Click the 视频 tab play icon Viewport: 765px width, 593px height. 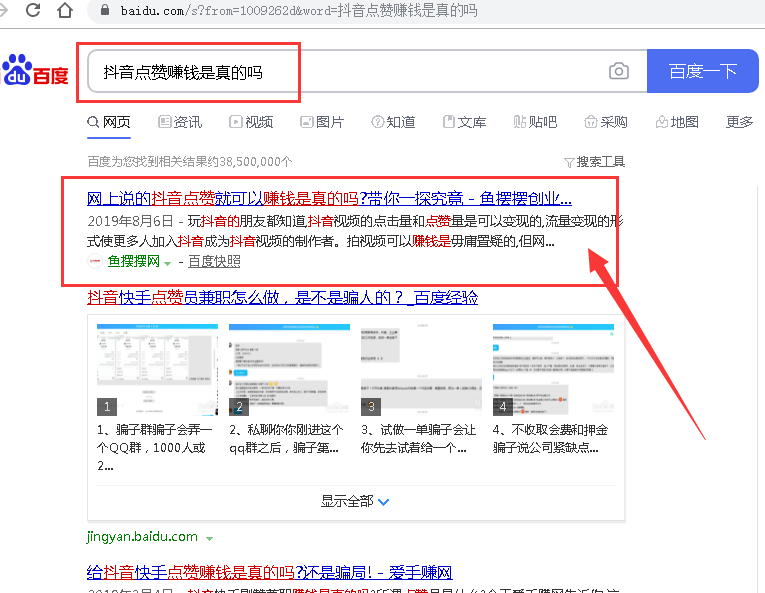(236, 122)
